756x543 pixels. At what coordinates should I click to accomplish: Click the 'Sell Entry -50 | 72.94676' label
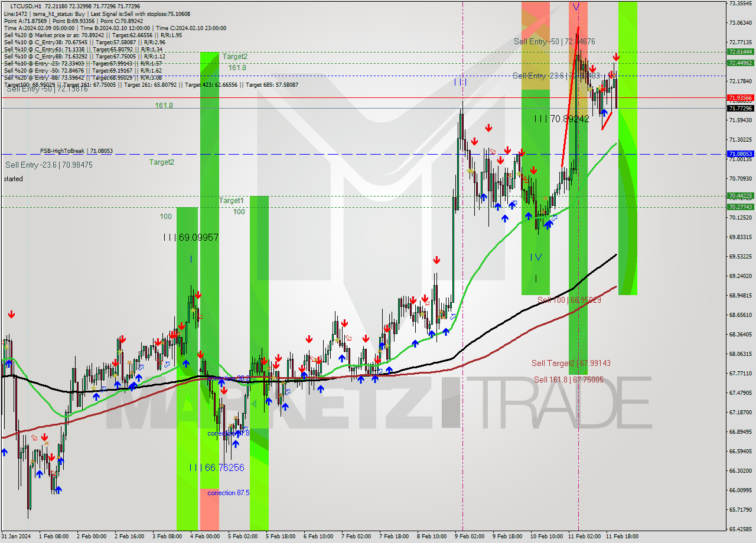click(x=554, y=41)
